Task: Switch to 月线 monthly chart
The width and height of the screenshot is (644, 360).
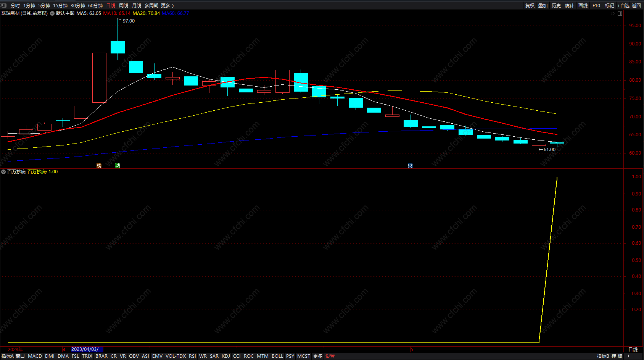Action: pos(137,5)
